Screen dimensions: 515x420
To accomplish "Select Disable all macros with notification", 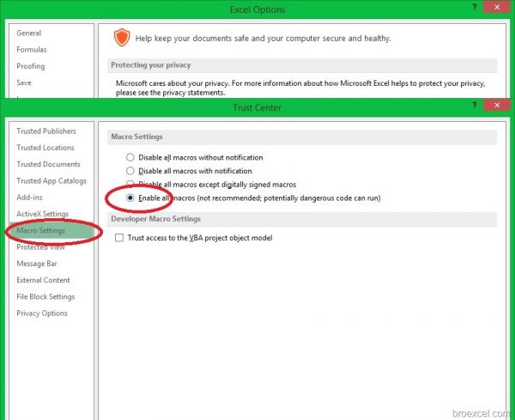I will click(x=130, y=171).
